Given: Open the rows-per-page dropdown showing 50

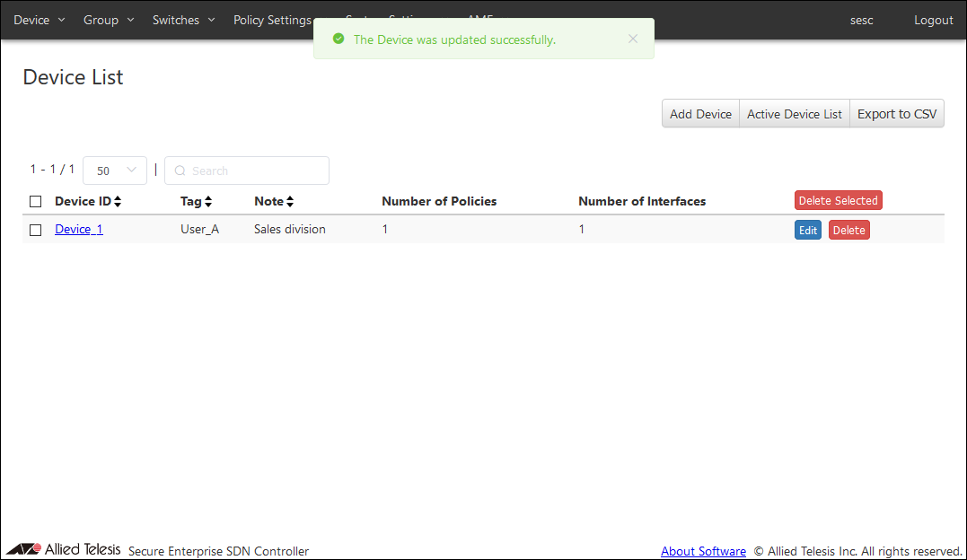Looking at the screenshot, I should point(115,171).
